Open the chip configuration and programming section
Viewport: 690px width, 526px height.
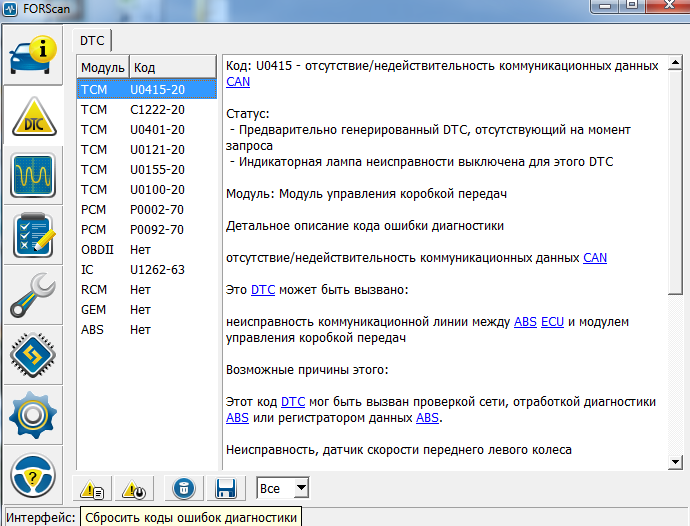point(33,355)
